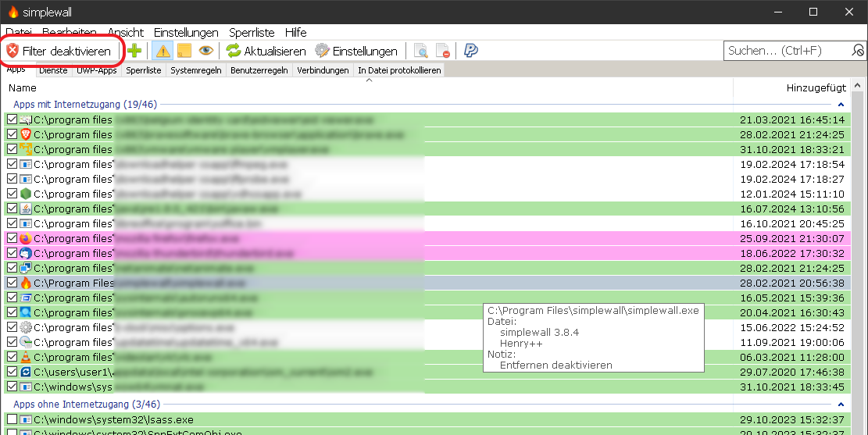Sort by the Name column header

coord(368,87)
